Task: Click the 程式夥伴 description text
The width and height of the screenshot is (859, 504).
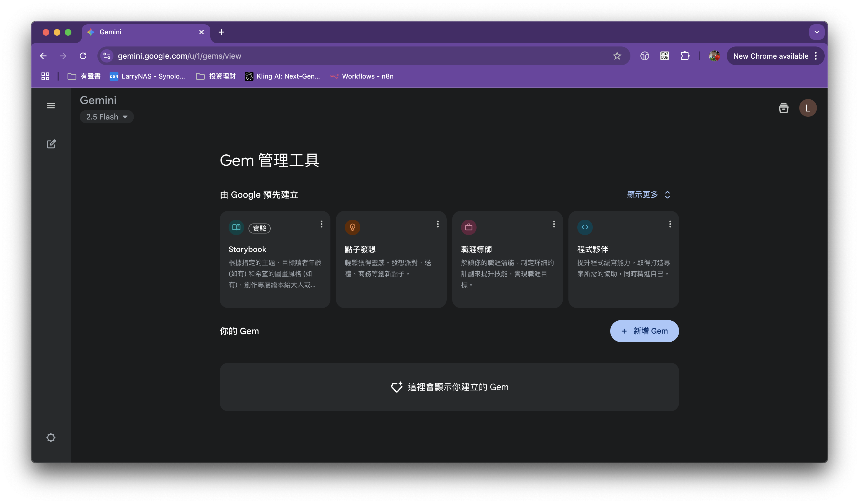Action: coord(623,268)
